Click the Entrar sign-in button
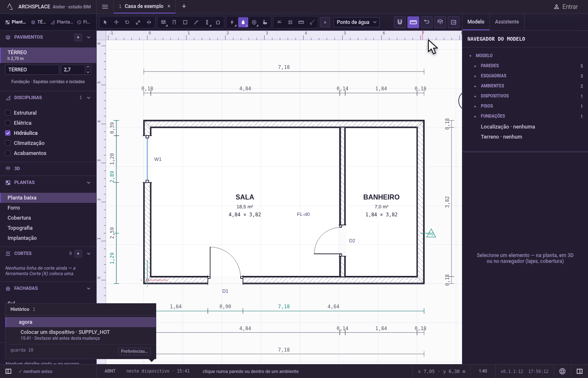The width and height of the screenshot is (588, 378). tap(566, 7)
